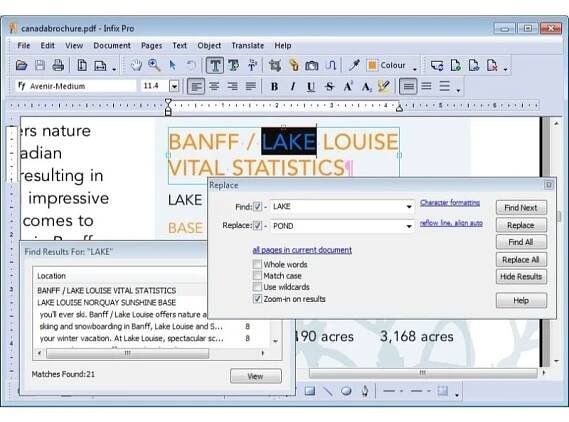Set single line spacing icon

coord(408,86)
